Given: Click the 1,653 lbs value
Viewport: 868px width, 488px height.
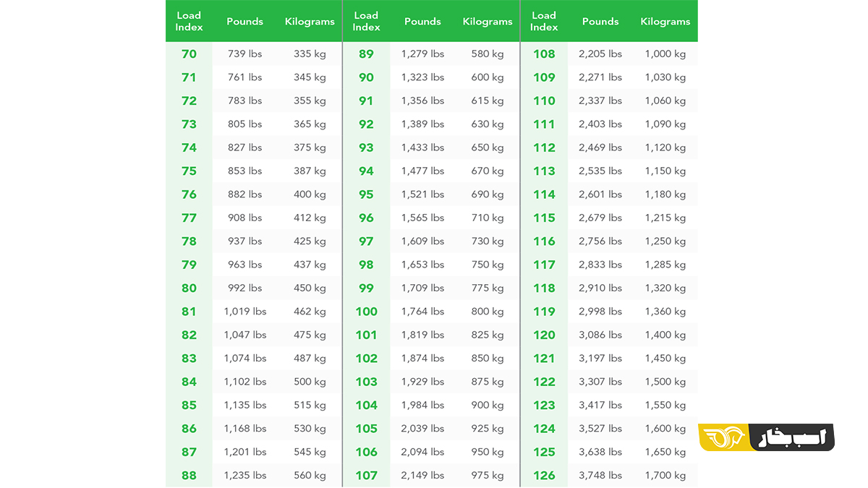Looking at the screenshot, I should [x=422, y=265].
